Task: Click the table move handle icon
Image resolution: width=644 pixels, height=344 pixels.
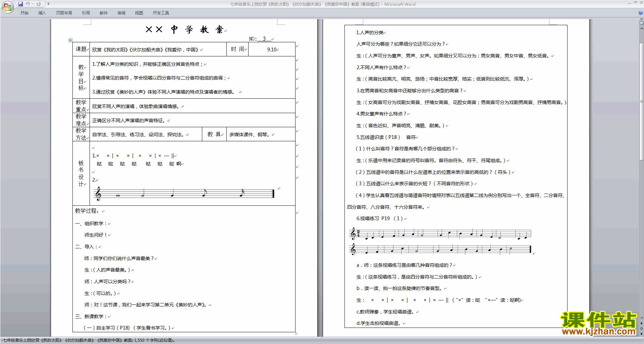Action: pos(70,40)
